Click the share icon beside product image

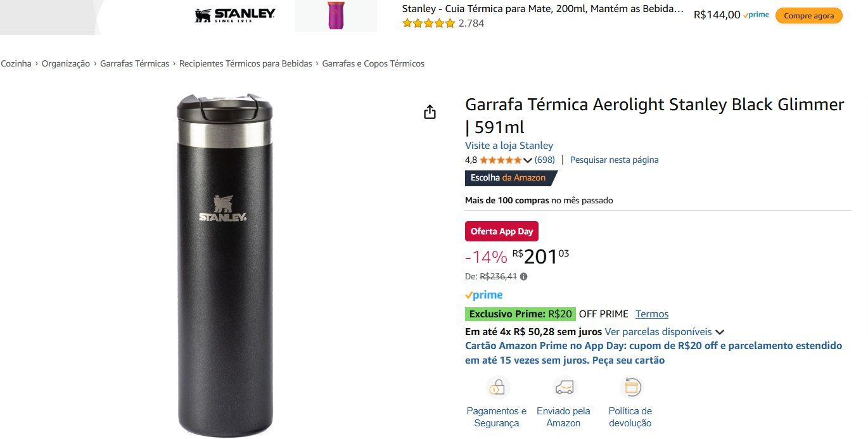(x=430, y=112)
